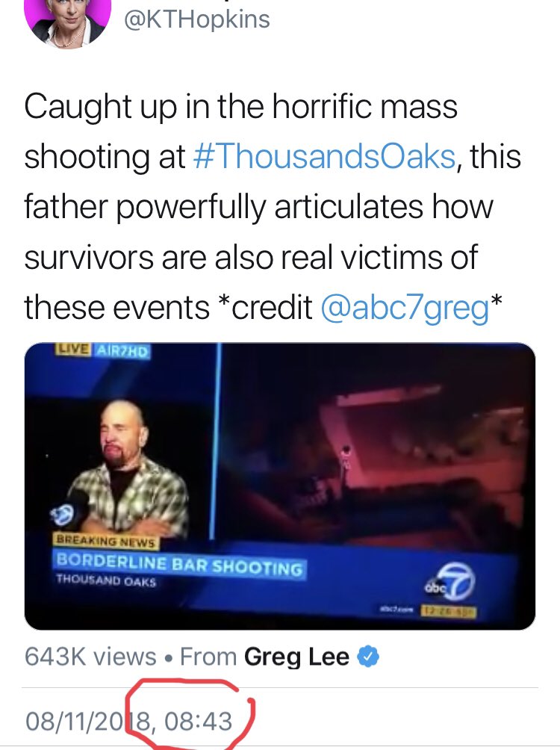The height and width of the screenshot is (750, 560).
Task: Tap the 643K views count
Action: coord(90,657)
